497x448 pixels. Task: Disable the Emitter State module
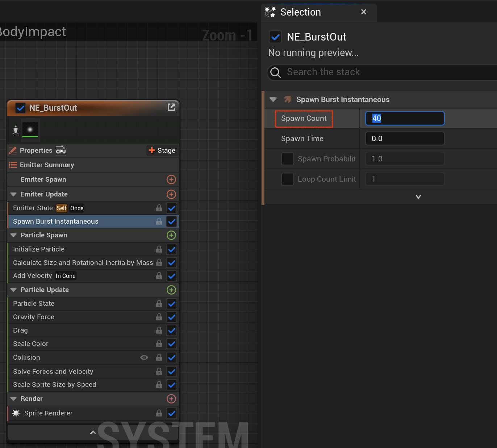(x=172, y=208)
